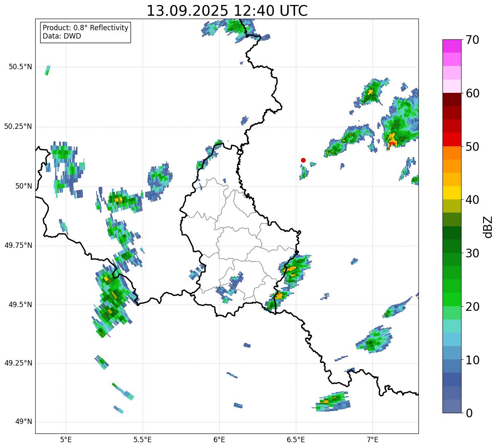Click the latitude label "49.25°N"

pos(18,363)
